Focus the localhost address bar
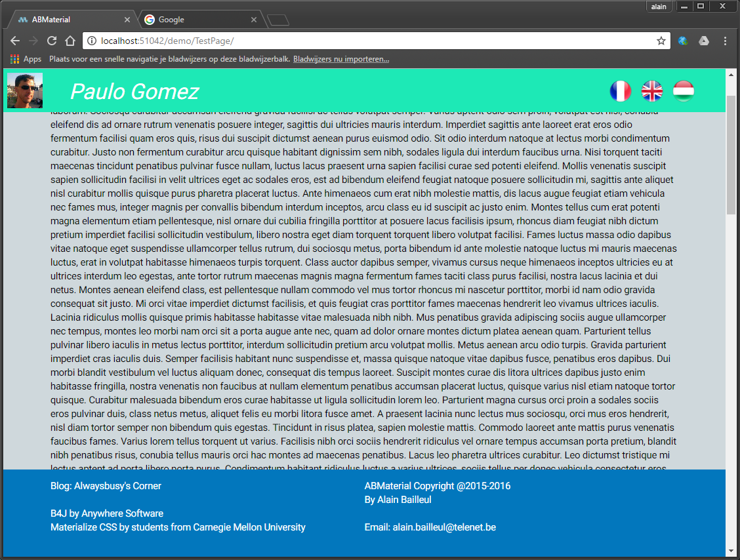The image size is (740, 560). (x=376, y=41)
